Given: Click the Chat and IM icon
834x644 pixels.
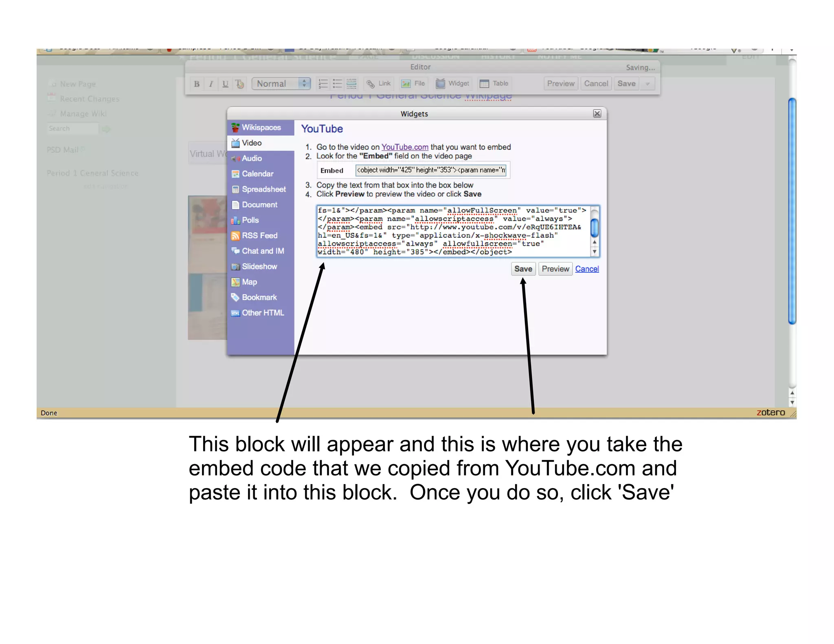Looking at the screenshot, I should pyautogui.click(x=235, y=251).
